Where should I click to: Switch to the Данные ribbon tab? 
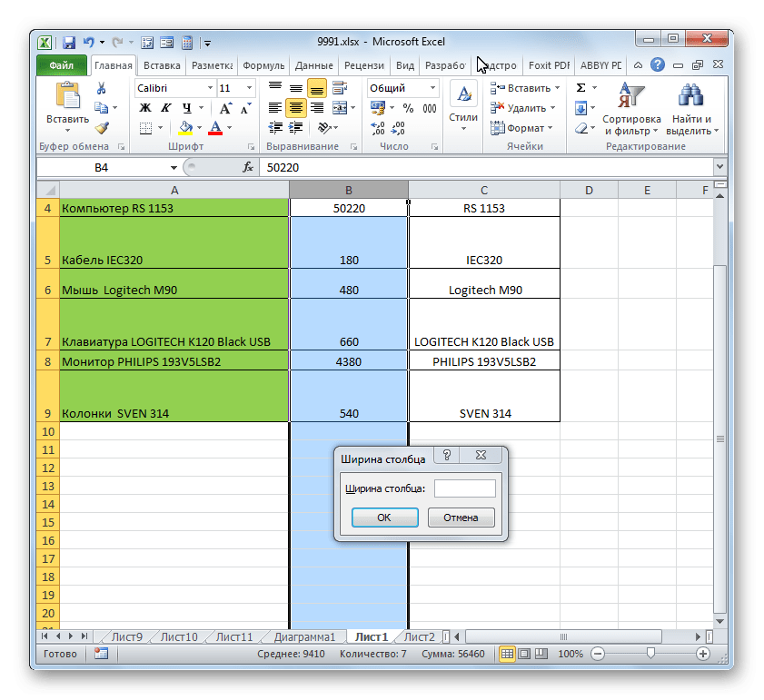pyautogui.click(x=313, y=65)
